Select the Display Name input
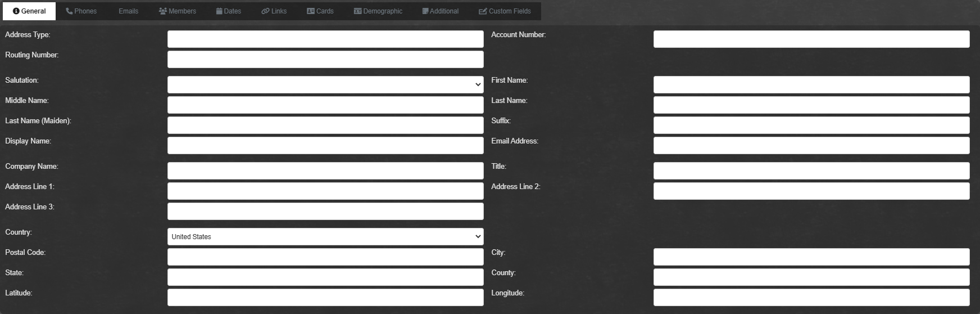980x314 pixels. [325, 145]
